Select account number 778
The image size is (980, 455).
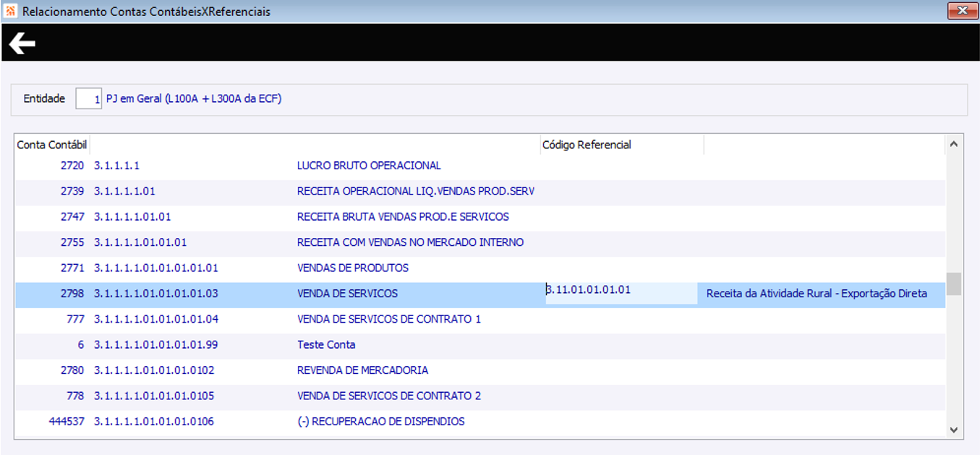75,396
